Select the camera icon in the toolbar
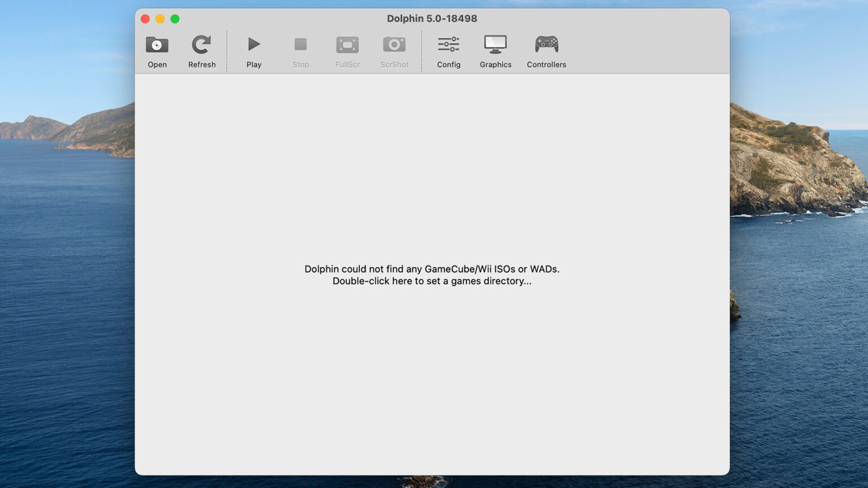The height and width of the screenshot is (488, 868). pyautogui.click(x=394, y=44)
